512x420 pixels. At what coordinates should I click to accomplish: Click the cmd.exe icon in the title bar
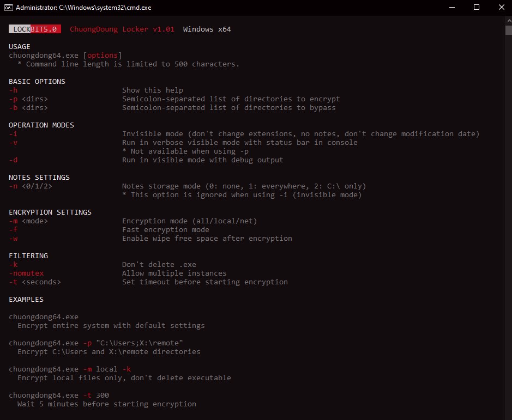(8, 8)
